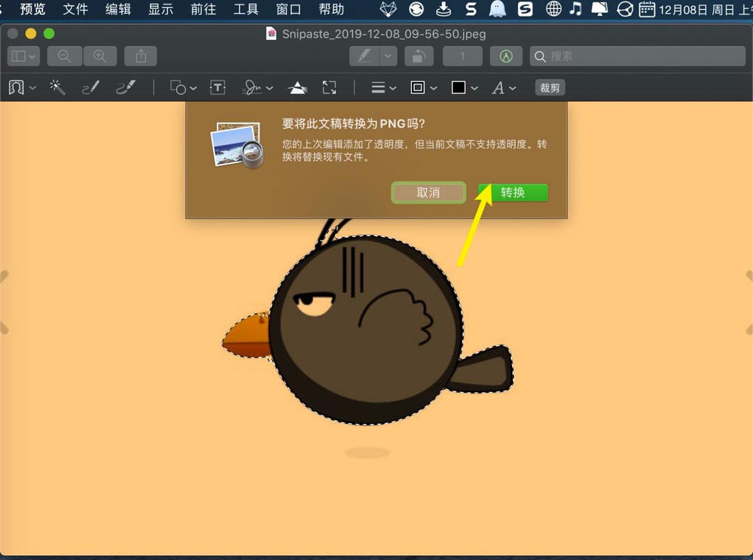Click the 裁剪 crop button
The width and height of the screenshot is (753, 560).
pos(550,88)
